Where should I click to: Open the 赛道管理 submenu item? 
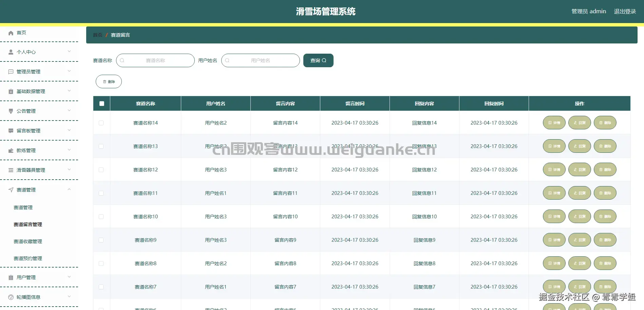(x=23, y=207)
